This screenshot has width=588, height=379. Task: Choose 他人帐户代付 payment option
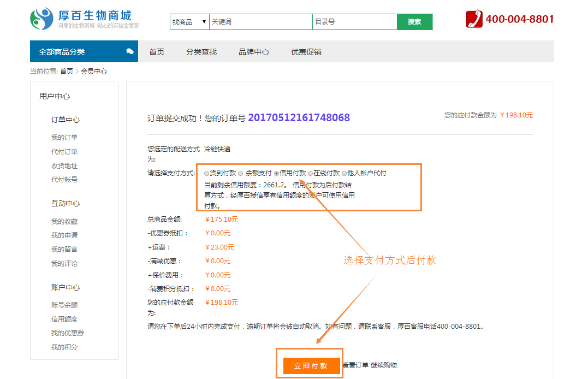click(344, 173)
